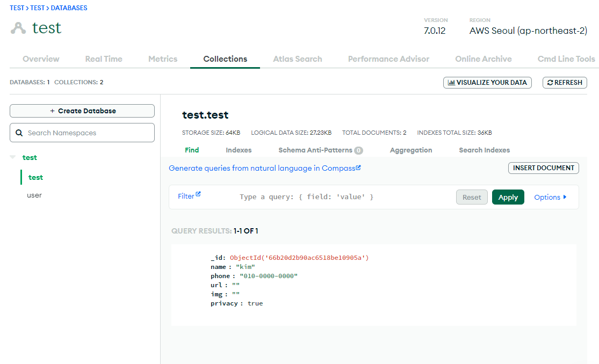Click the external link icon after Compass
This screenshot has width=599, height=364.
pyautogui.click(x=358, y=168)
